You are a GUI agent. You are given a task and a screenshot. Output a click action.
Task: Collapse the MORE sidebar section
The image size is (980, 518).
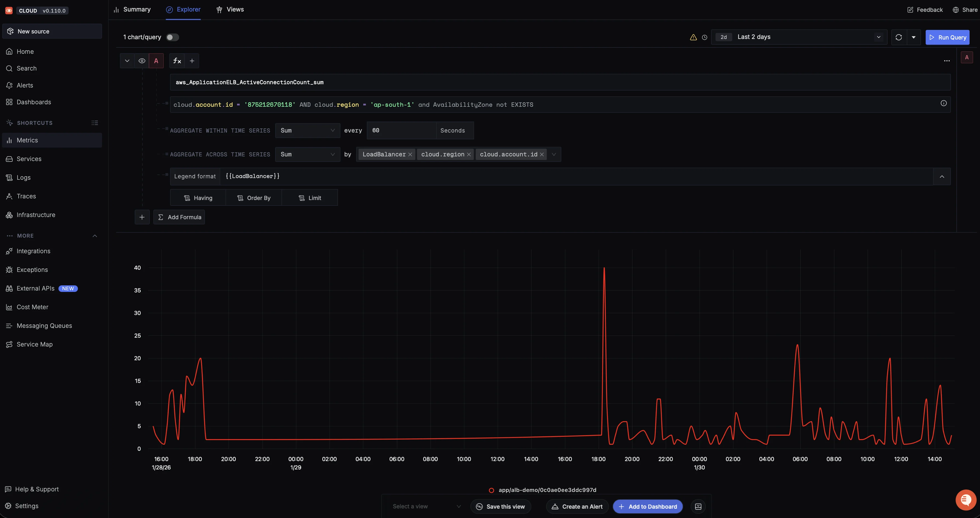[95, 236]
